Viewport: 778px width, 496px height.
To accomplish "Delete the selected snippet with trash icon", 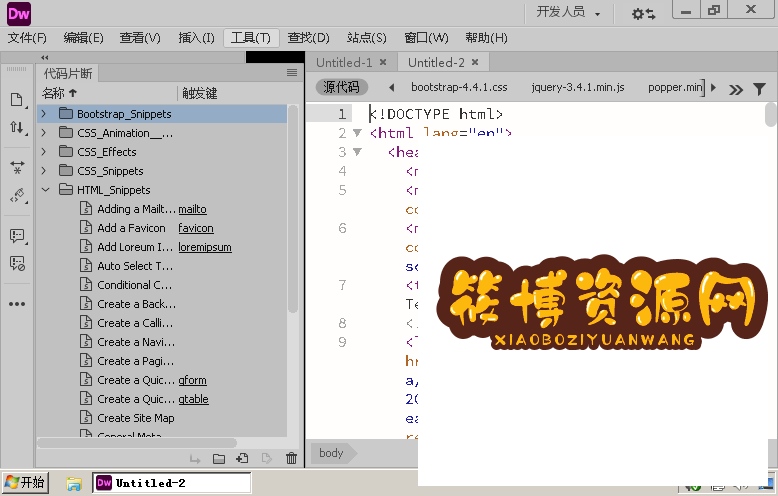I will 291,459.
